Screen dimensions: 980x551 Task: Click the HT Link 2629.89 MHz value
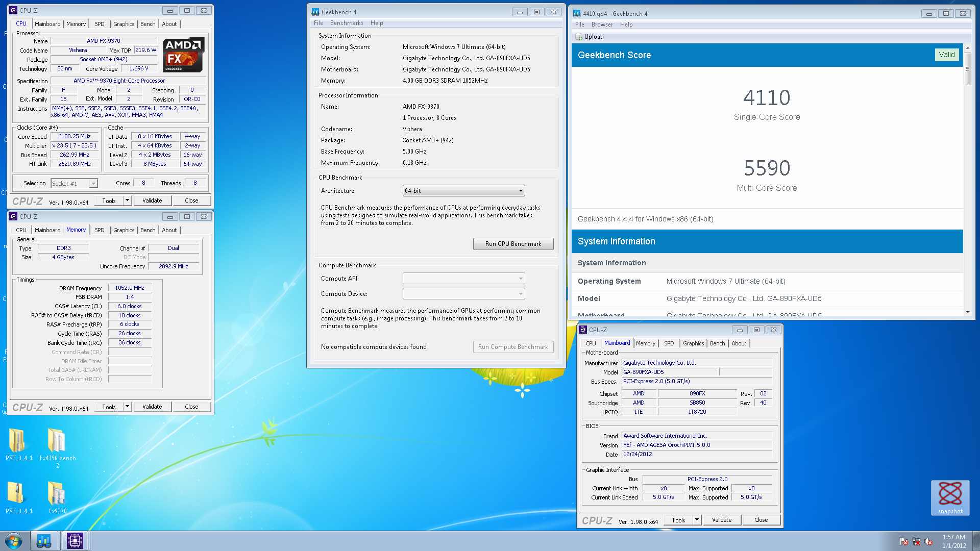pyautogui.click(x=74, y=164)
